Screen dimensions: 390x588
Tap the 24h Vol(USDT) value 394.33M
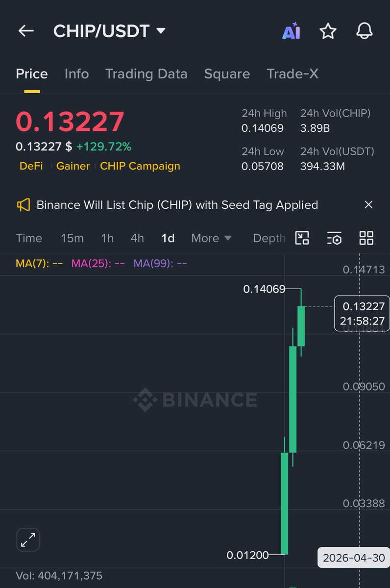click(x=322, y=167)
